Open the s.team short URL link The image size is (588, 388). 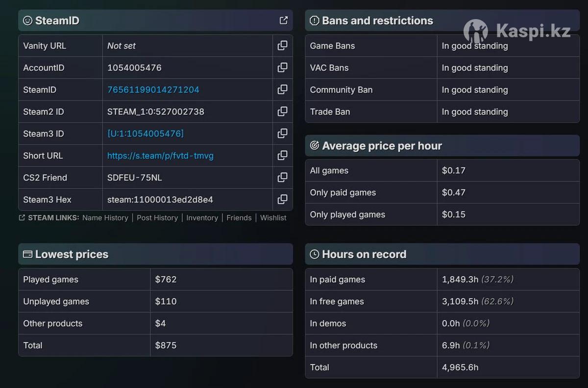pos(160,156)
